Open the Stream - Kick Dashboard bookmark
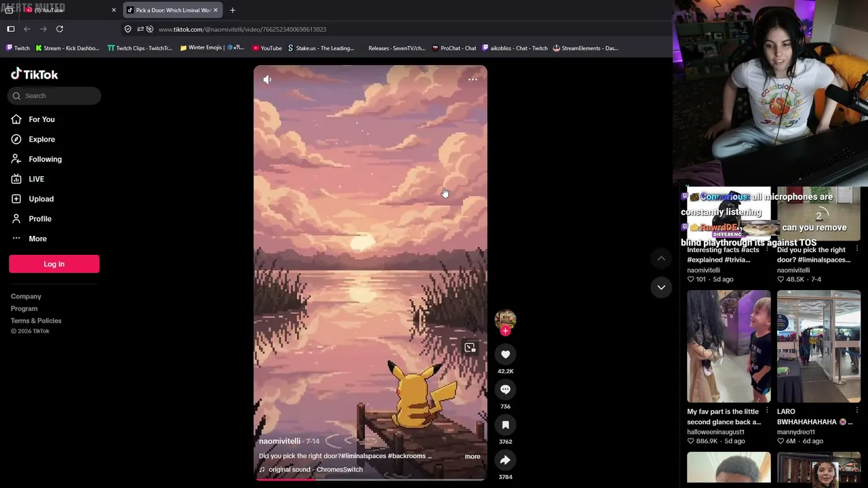868x488 pixels. click(67, 48)
